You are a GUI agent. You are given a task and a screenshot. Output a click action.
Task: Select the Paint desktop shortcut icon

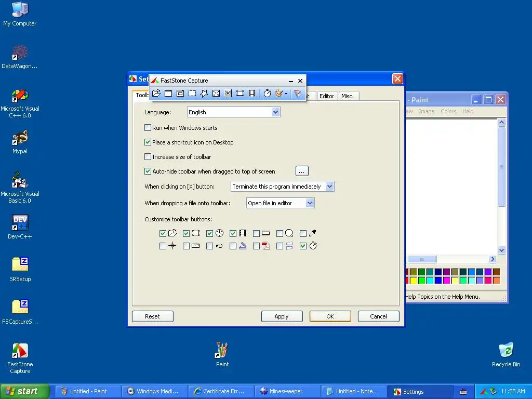point(222,354)
